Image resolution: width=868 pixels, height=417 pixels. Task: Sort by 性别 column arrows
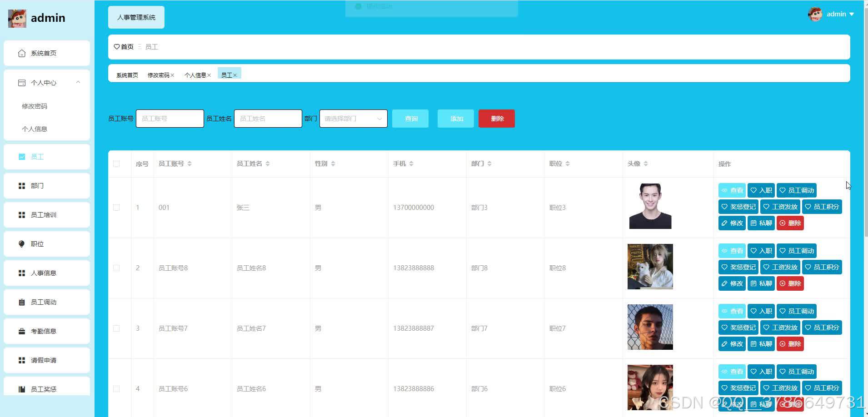pyautogui.click(x=333, y=164)
